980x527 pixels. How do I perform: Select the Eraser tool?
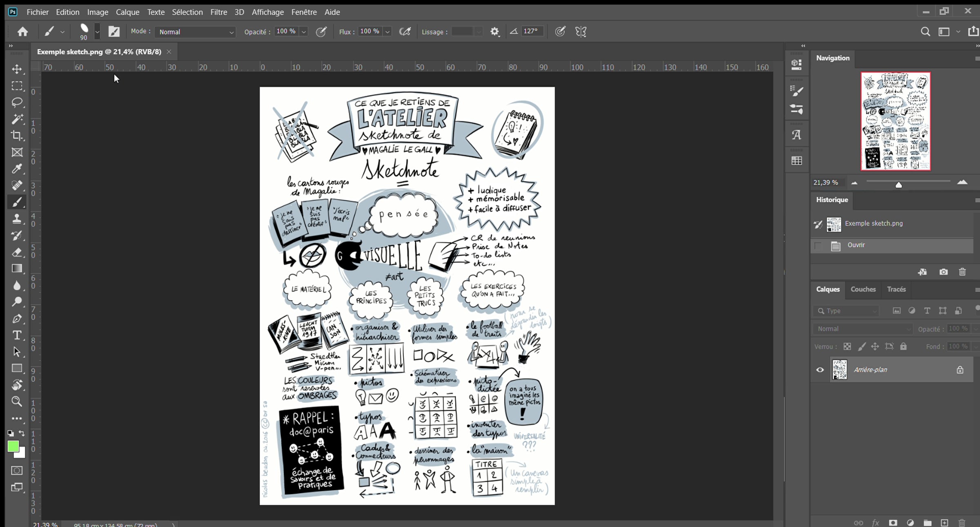(17, 252)
